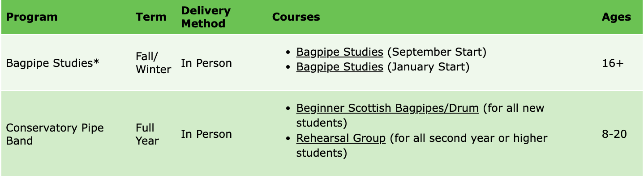Open Bagpipe Studies link with January Start
Screen dimensions: 644x176
point(339,67)
